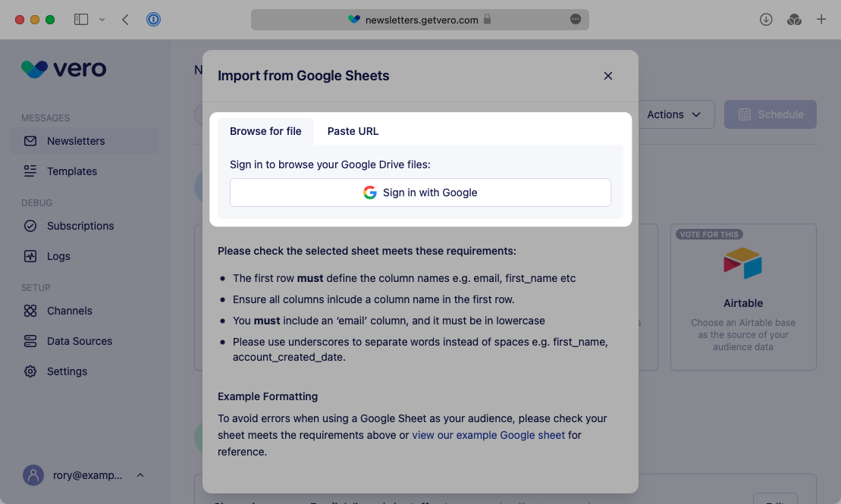This screenshot has width=841, height=504.
Task: Switch to the Paste URL tab
Action: coord(353,131)
